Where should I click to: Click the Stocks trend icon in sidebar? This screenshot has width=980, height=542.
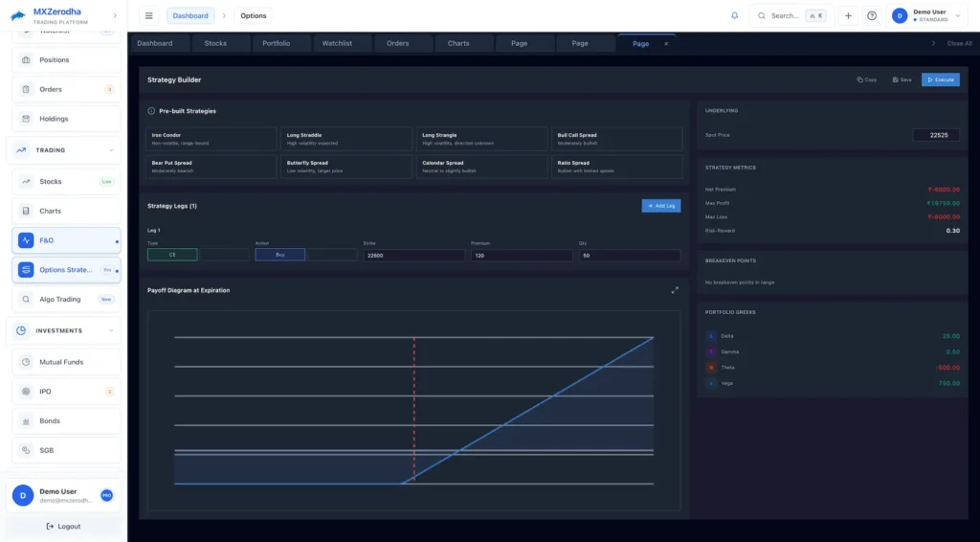(x=26, y=182)
